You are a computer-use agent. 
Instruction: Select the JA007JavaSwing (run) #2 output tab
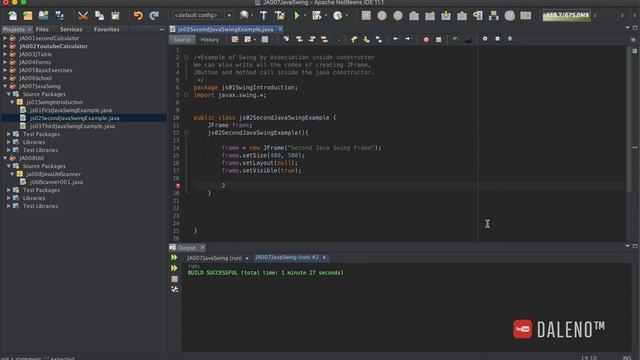point(287,258)
